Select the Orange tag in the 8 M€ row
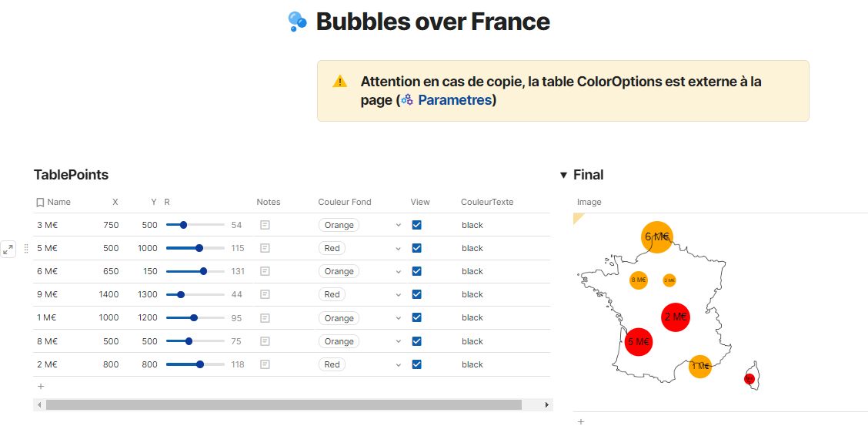Image resolution: width=868 pixels, height=436 pixels. 339,341
